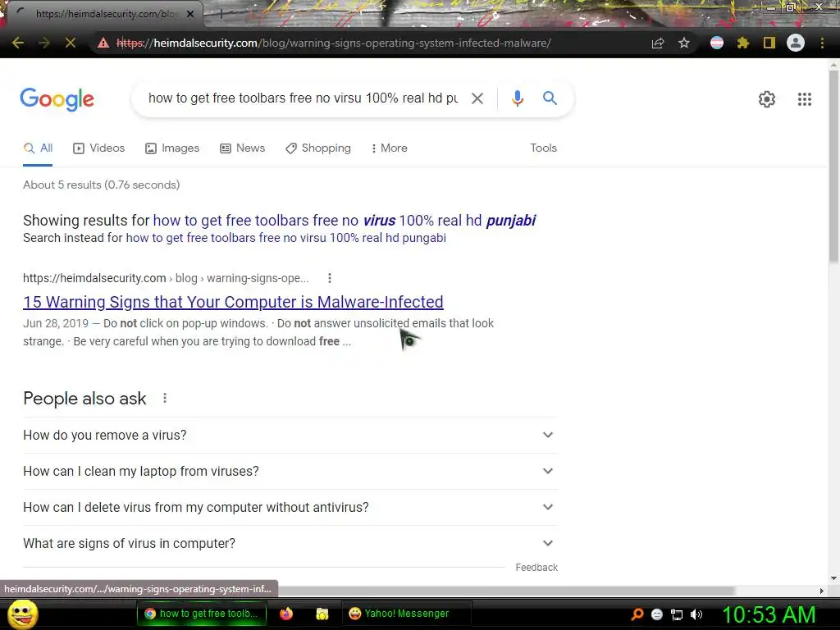The width and height of the screenshot is (840, 630).
Task: Expand 'How can I clean my laptop from viruses?'
Action: click(x=290, y=471)
